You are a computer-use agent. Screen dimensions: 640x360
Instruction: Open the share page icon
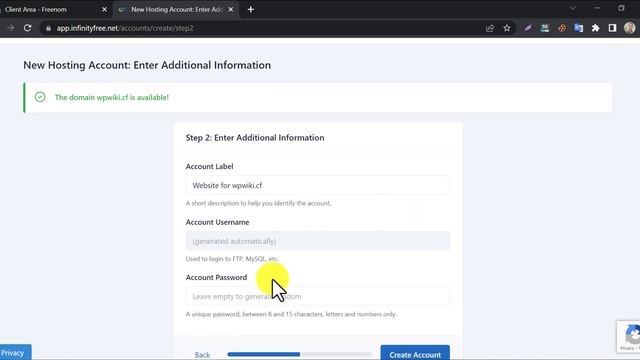[x=490, y=28]
